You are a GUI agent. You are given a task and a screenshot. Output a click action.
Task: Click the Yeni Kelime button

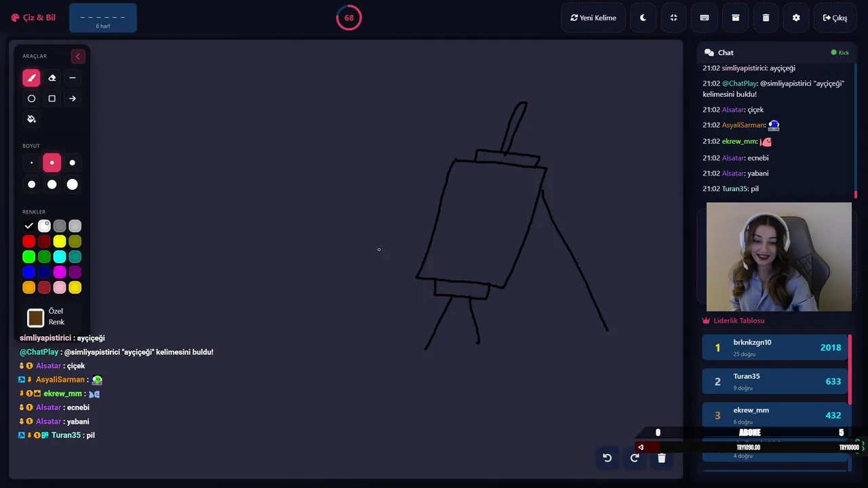pyautogui.click(x=593, y=18)
